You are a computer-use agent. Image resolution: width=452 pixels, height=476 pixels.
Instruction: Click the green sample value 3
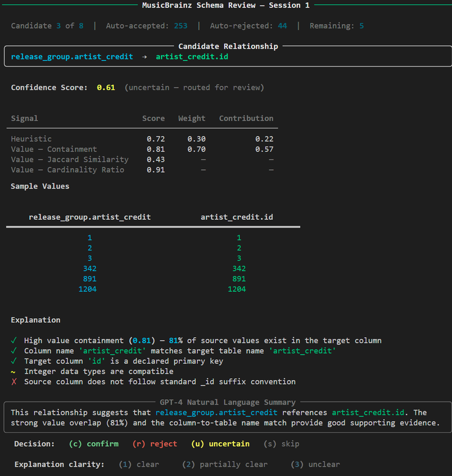coord(239,259)
